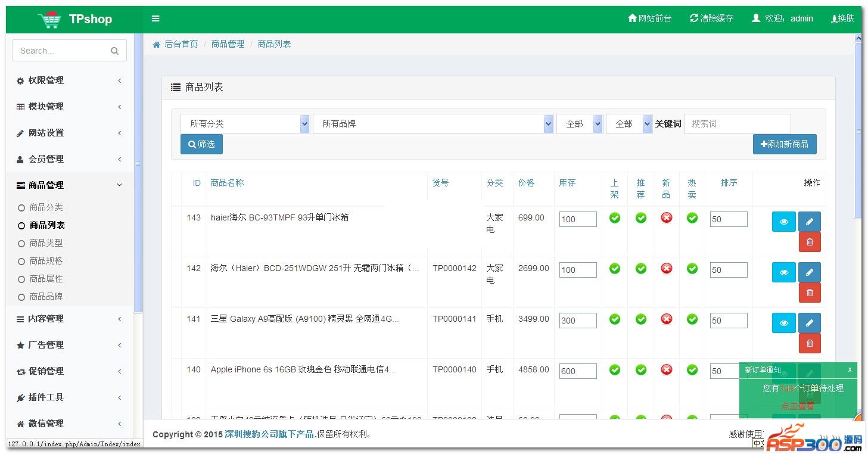868x454 pixels.
Task: Open 商品品牌 in the sidebar submenu
Action: [46, 297]
